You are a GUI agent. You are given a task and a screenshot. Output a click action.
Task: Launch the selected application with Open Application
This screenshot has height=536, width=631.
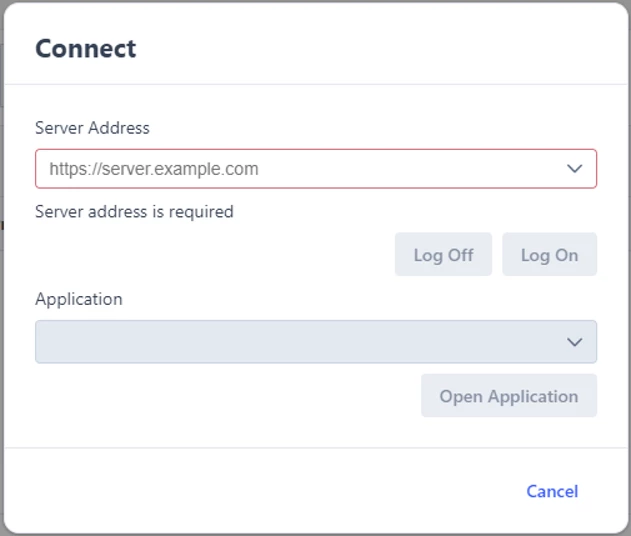[x=509, y=396]
